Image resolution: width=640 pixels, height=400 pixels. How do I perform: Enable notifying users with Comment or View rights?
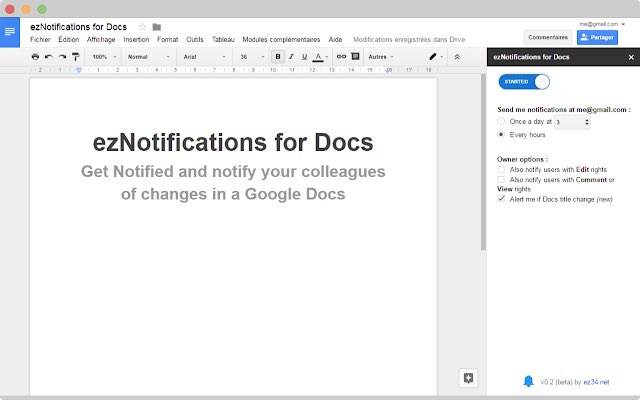[501, 179]
